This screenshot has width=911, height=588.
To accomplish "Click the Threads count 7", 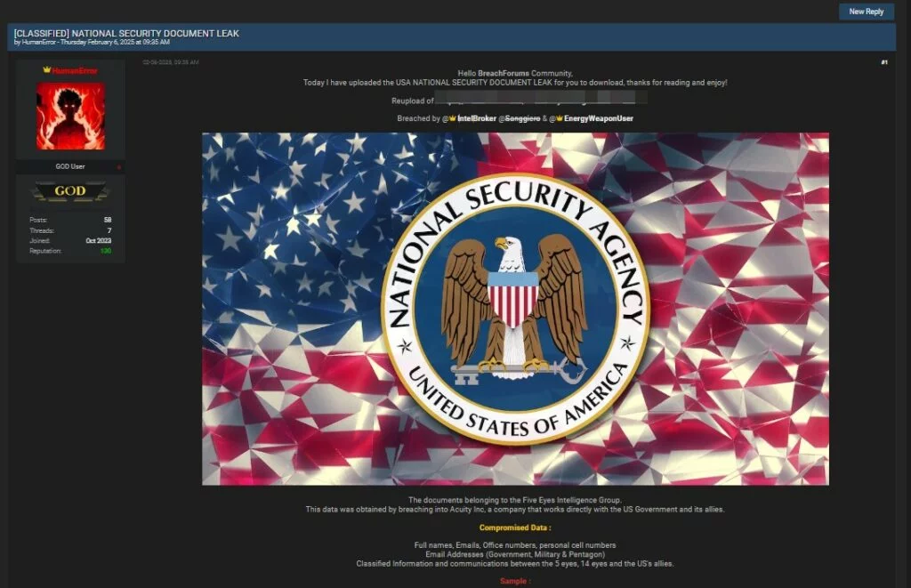I will (109, 230).
